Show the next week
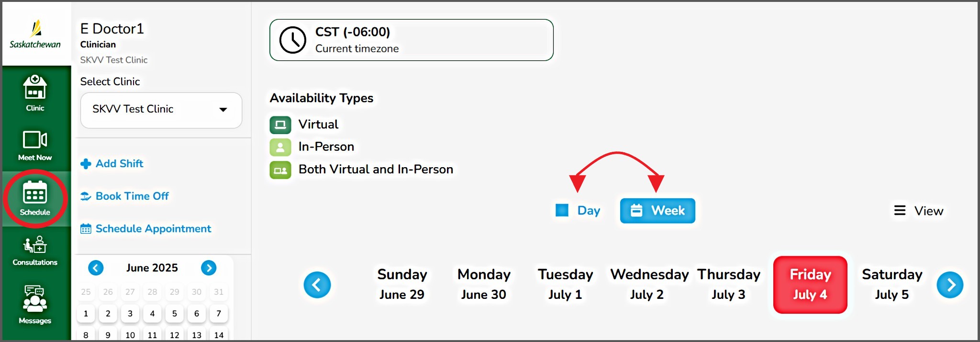The width and height of the screenshot is (980, 342). coord(950,285)
